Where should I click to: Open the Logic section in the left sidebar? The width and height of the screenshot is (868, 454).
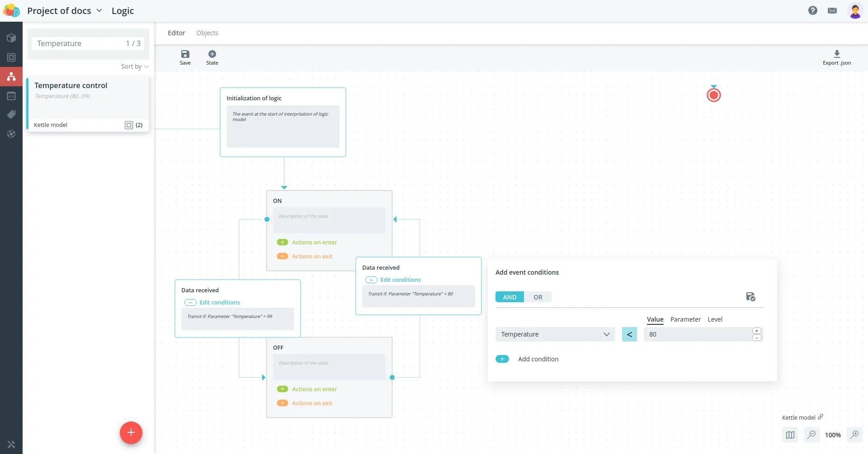(11, 76)
